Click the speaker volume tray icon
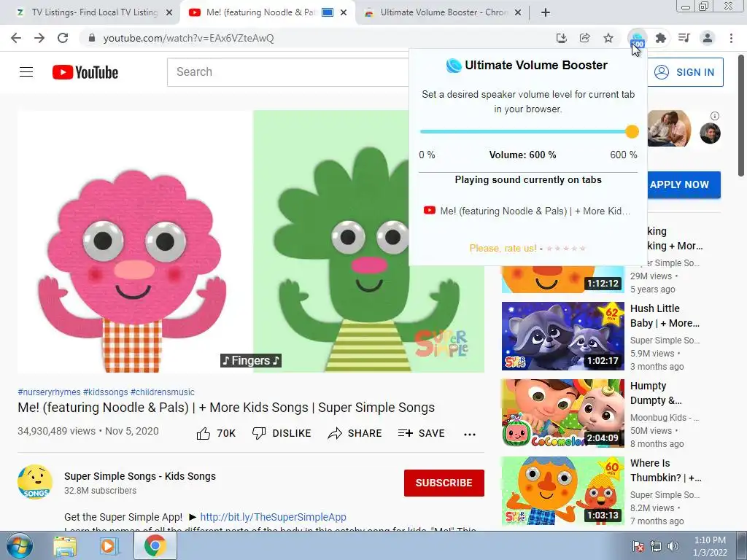This screenshot has height=560, width=747. tap(673, 546)
